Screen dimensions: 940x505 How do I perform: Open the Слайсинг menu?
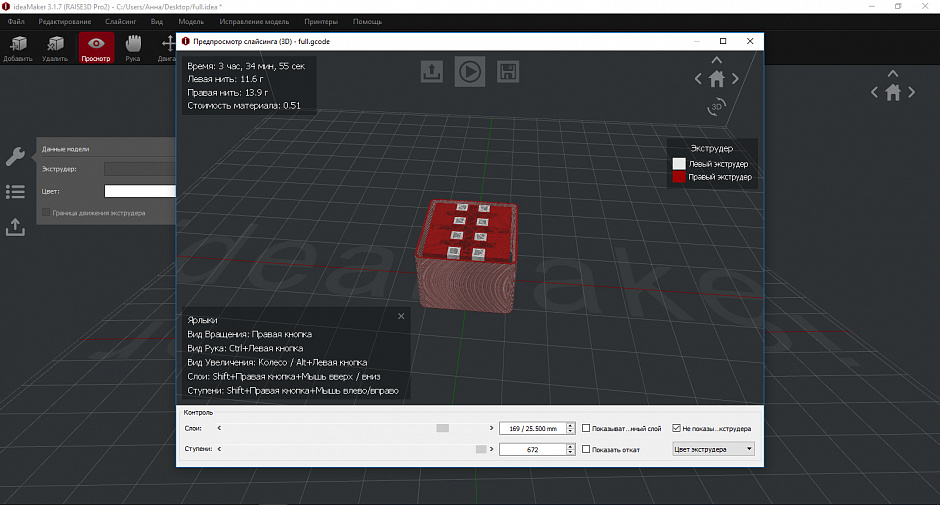point(120,22)
